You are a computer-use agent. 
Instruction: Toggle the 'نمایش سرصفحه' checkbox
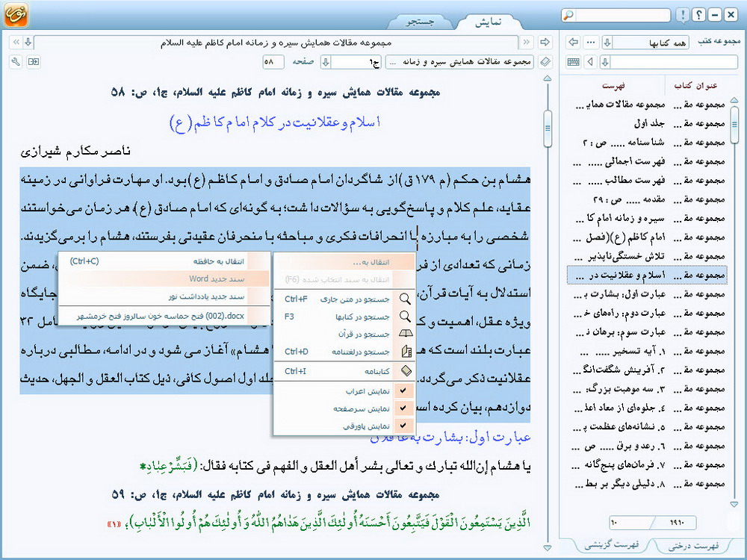(403, 408)
